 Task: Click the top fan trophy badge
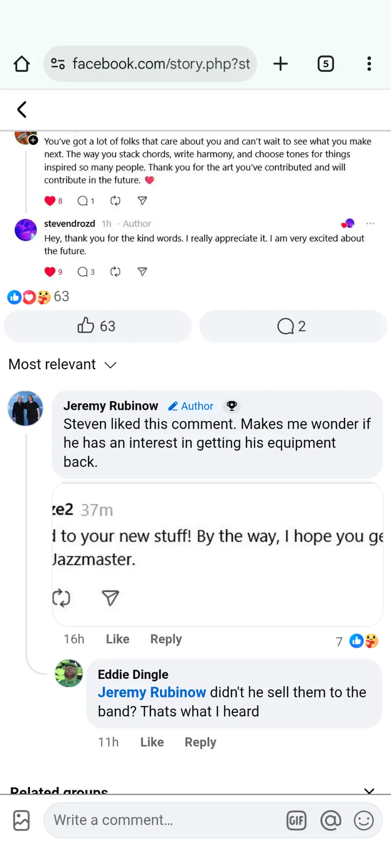(x=232, y=405)
